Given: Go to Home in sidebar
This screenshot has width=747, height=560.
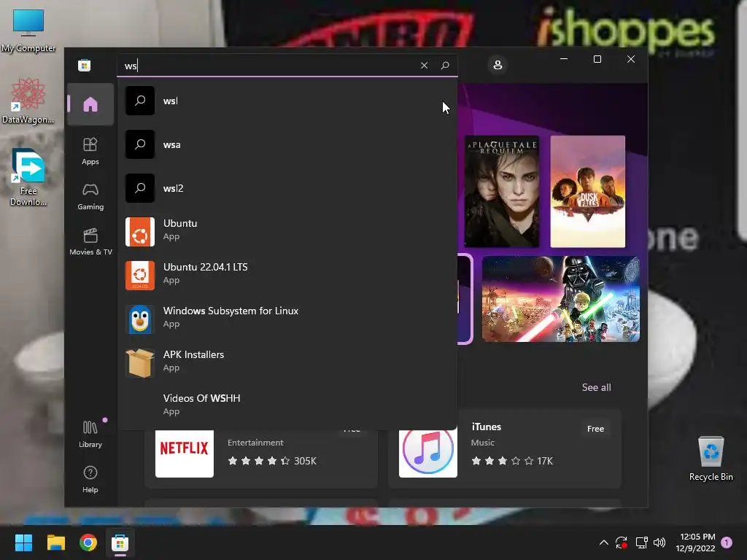Looking at the screenshot, I should click(90, 104).
